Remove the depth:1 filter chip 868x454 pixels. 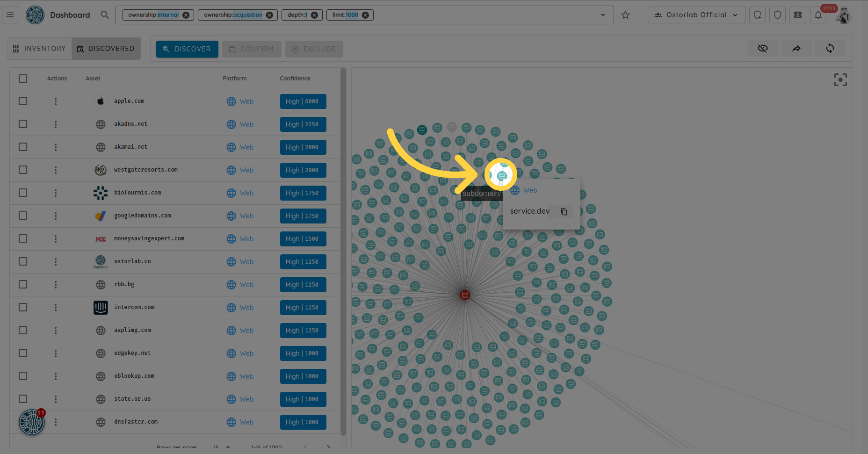point(314,15)
